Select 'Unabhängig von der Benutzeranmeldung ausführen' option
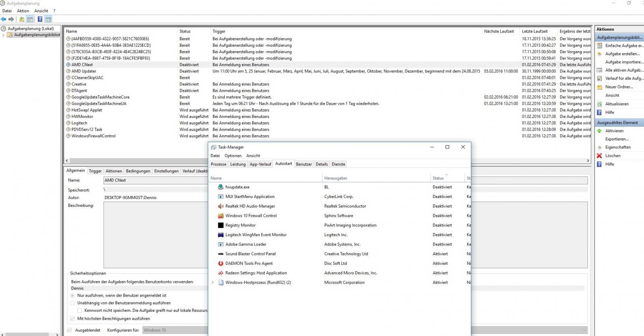 [72, 303]
